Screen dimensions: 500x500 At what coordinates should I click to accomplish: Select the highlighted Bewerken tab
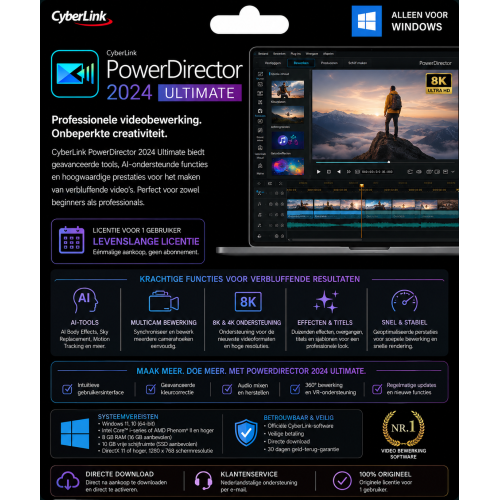click(301, 63)
